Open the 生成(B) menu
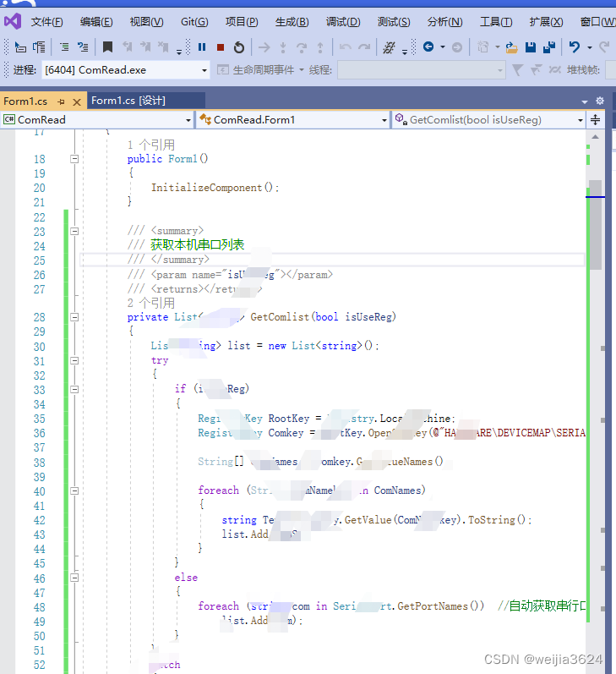The image size is (616, 674). 292,21
